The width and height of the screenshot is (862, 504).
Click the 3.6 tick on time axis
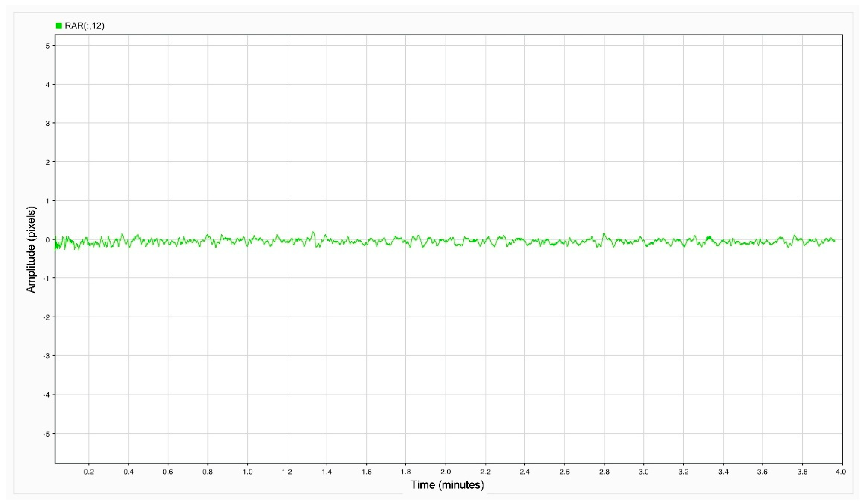(x=762, y=472)
